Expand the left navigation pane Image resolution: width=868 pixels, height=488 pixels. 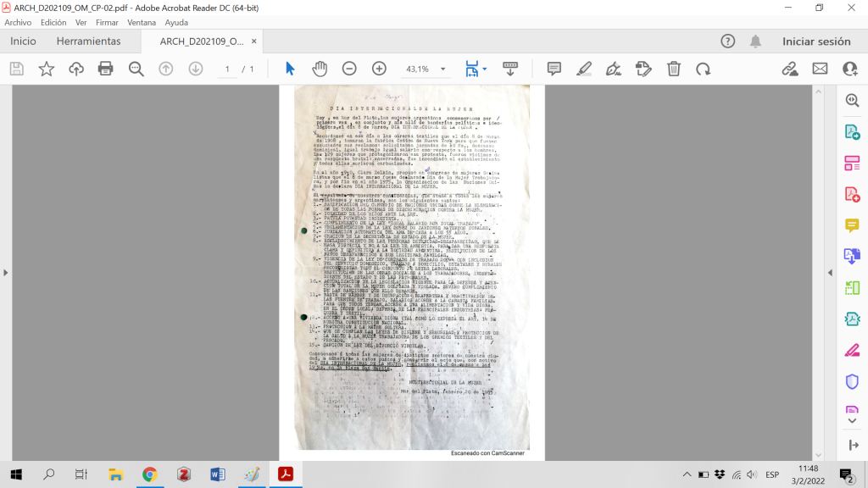(x=6, y=272)
